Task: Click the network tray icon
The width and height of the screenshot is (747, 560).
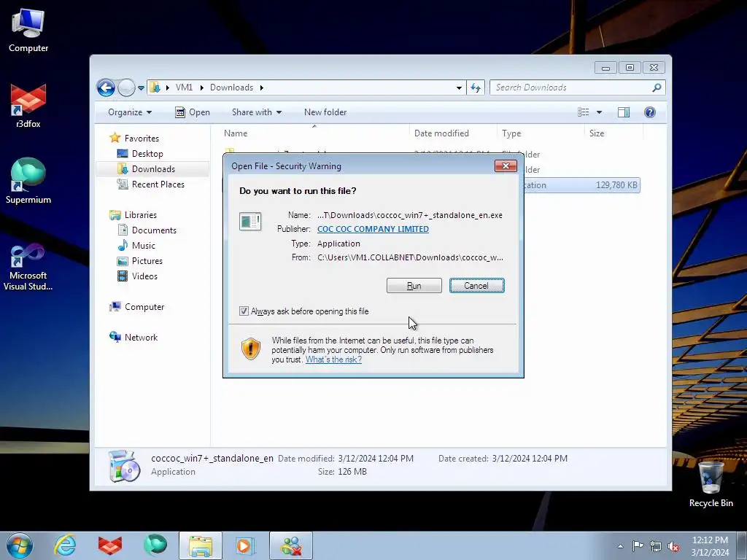Action: [x=656, y=546]
